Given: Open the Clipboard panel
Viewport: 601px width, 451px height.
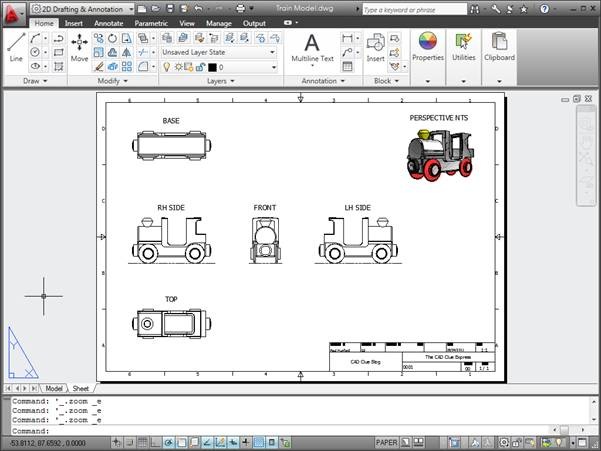Looking at the screenshot, I should pos(499,46).
